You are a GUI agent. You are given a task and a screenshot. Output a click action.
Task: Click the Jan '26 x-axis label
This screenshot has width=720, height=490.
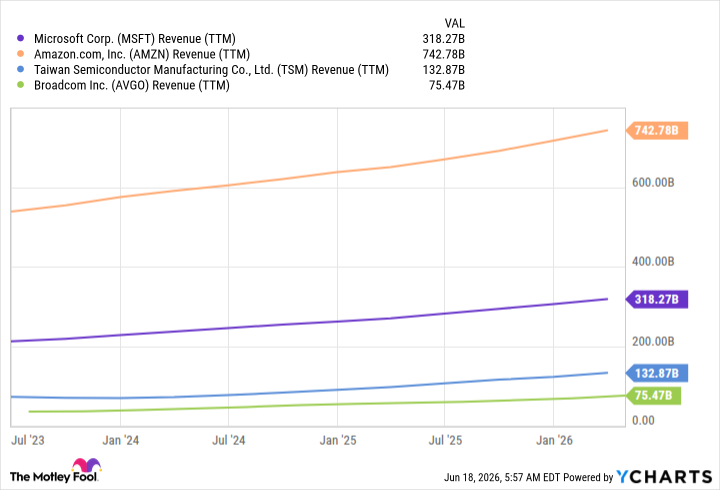click(554, 440)
